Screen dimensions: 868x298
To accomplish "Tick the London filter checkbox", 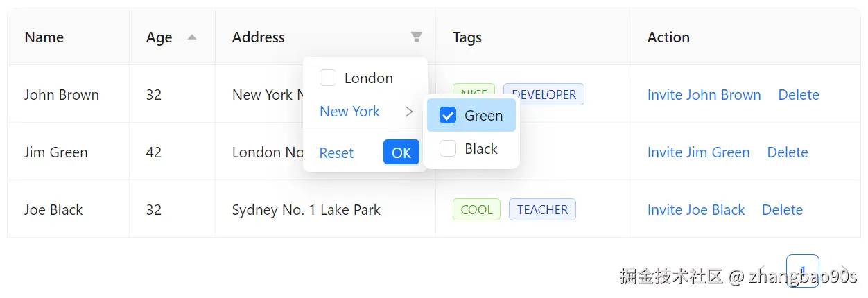I will [x=328, y=78].
